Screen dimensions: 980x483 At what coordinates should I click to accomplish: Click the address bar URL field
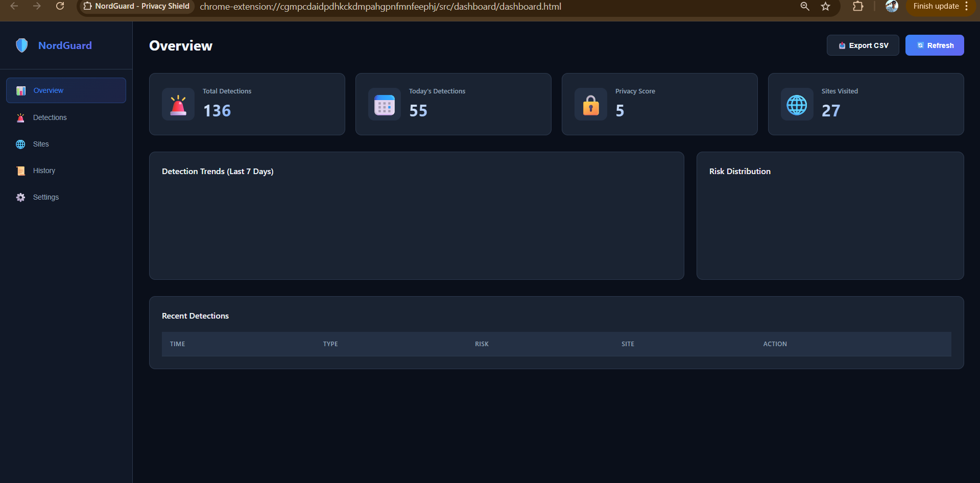point(380,7)
